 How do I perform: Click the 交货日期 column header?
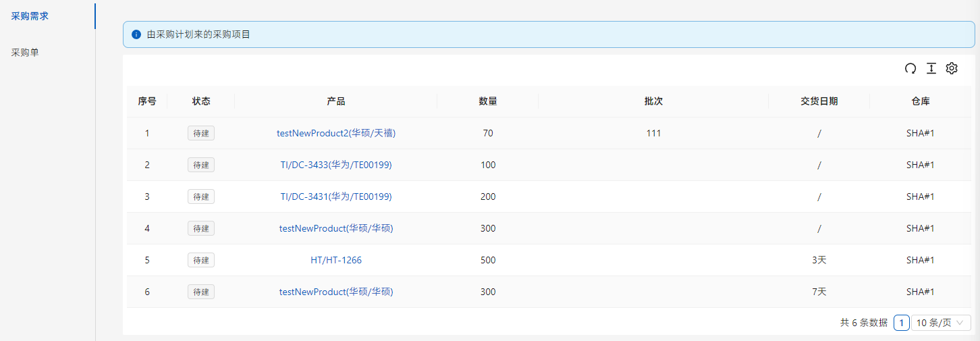click(819, 101)
